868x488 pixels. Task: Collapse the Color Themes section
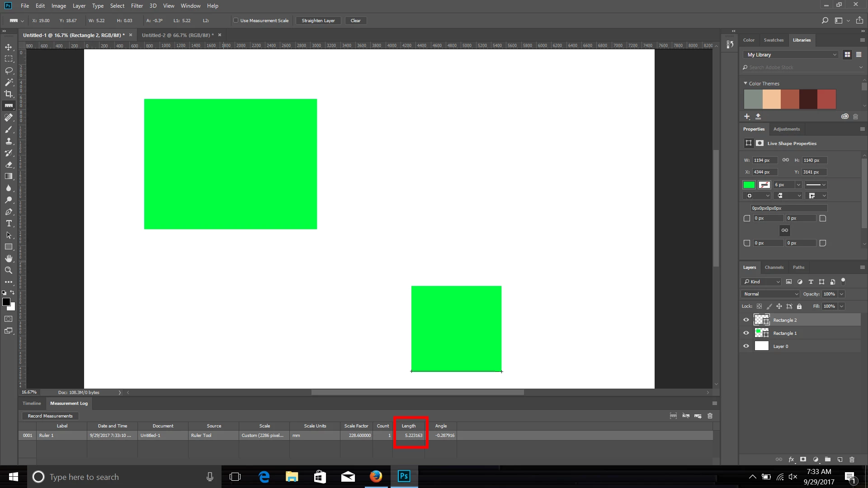click(x=745, y=84)
